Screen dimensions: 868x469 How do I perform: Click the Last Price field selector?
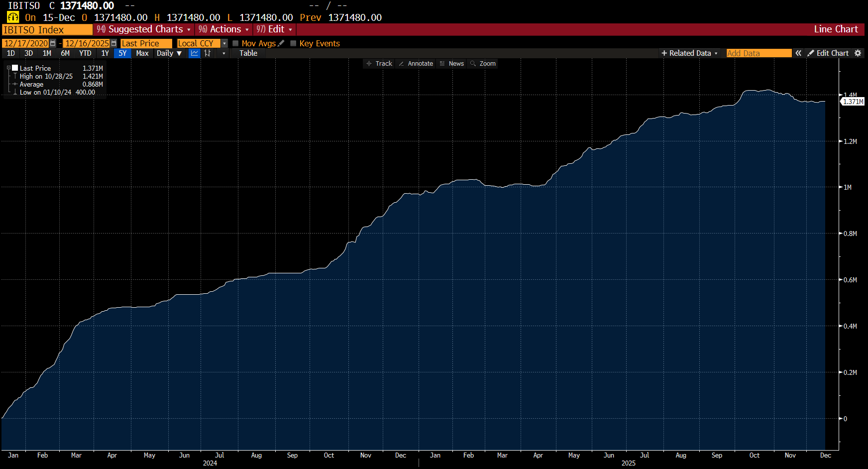146,44
